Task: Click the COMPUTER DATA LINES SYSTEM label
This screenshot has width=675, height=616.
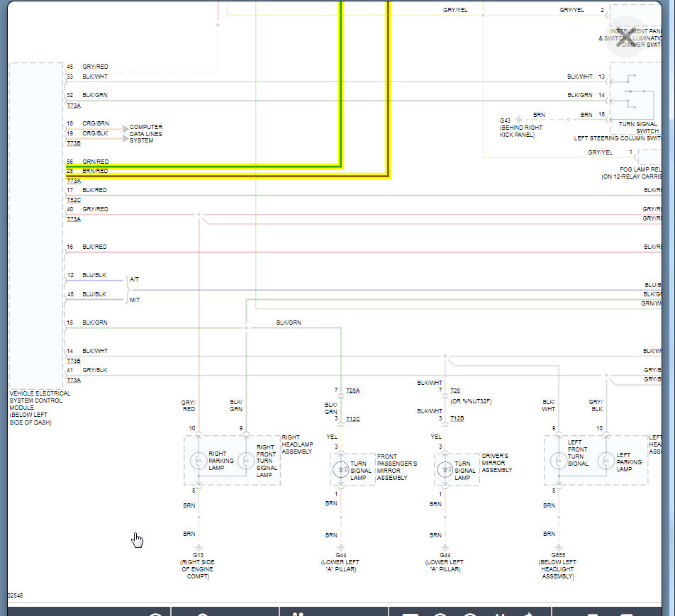Action: click(146, 134)
